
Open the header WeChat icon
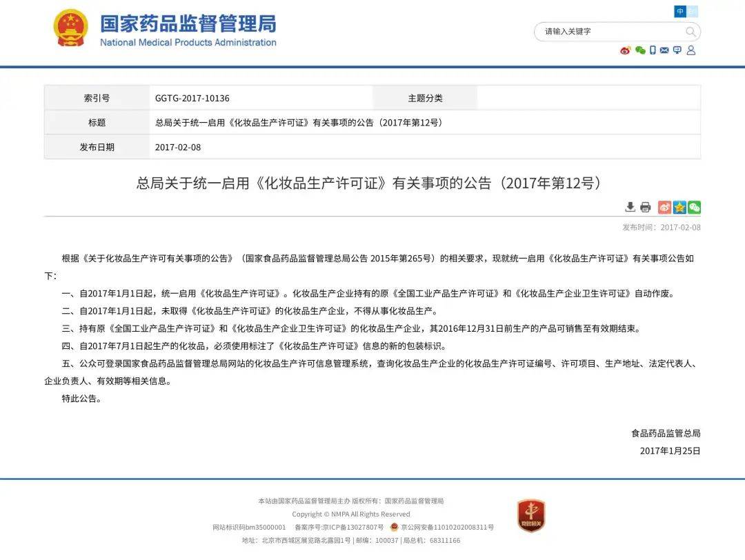640,50
